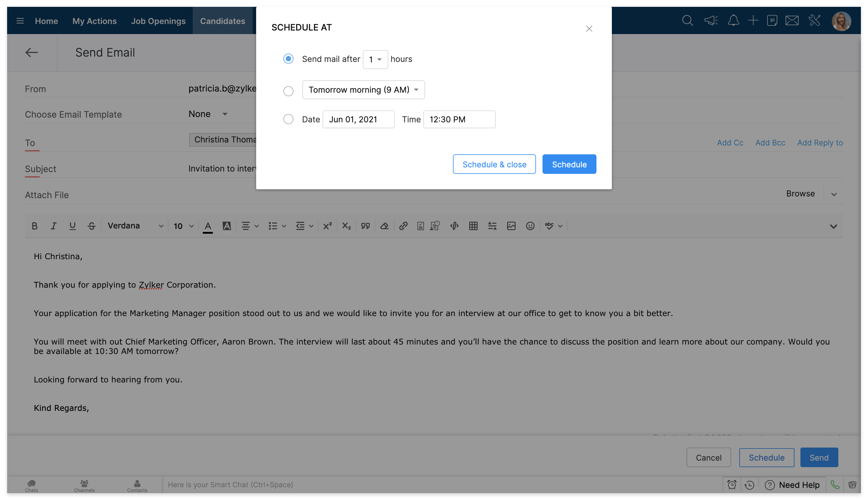Add a Bcc recipient

[x=770, y=142]
